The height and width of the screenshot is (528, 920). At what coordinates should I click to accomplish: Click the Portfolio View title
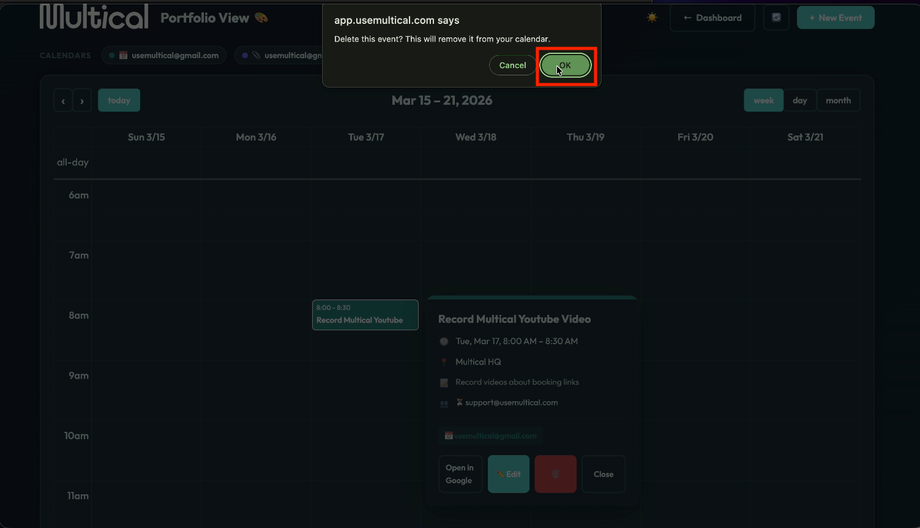click(x=205, y=18)
